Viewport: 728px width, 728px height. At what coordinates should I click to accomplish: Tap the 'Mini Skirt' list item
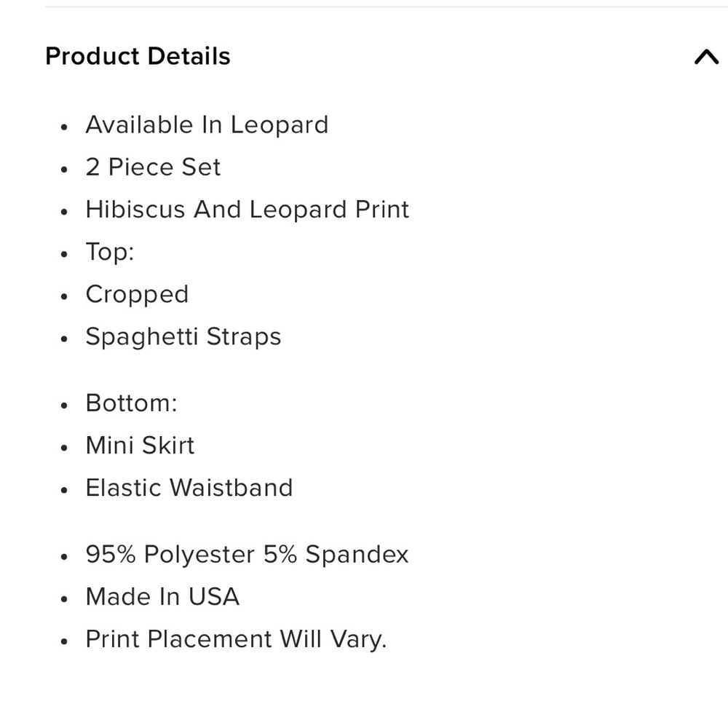140,446
